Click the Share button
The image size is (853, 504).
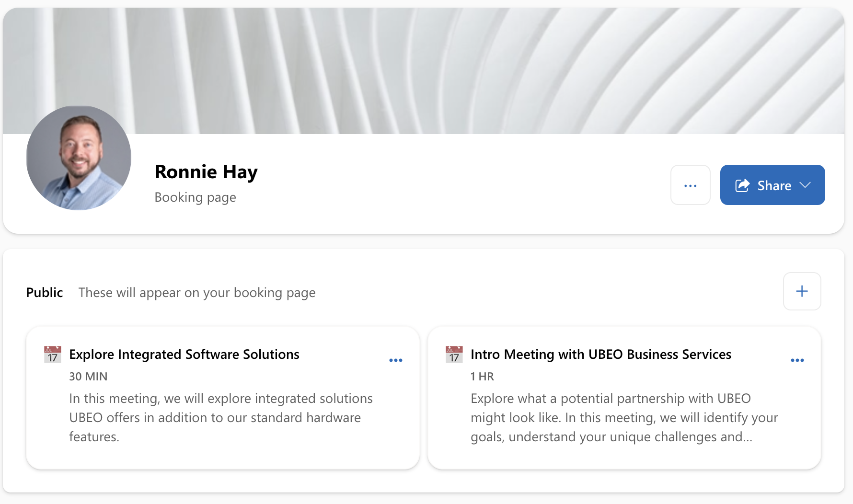coord(772,185)
